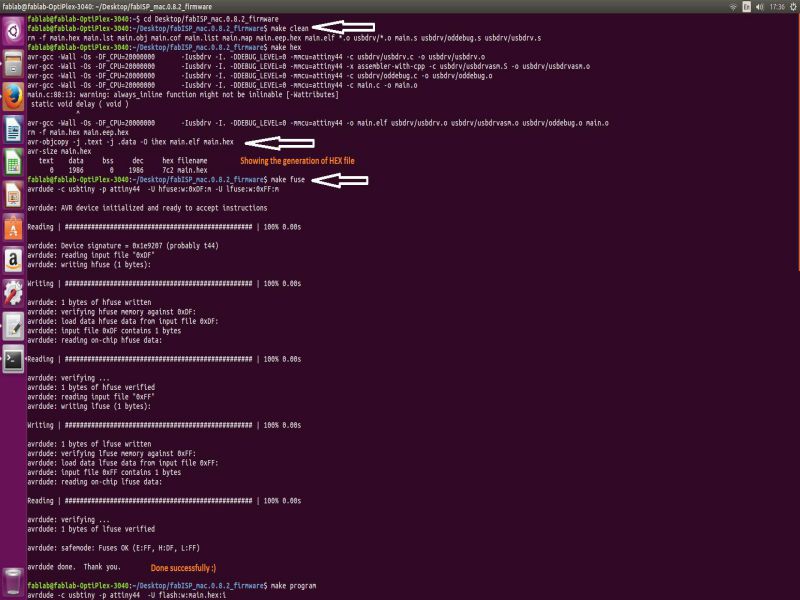Open the 17:36 clock menu

(x=777, y=7)
